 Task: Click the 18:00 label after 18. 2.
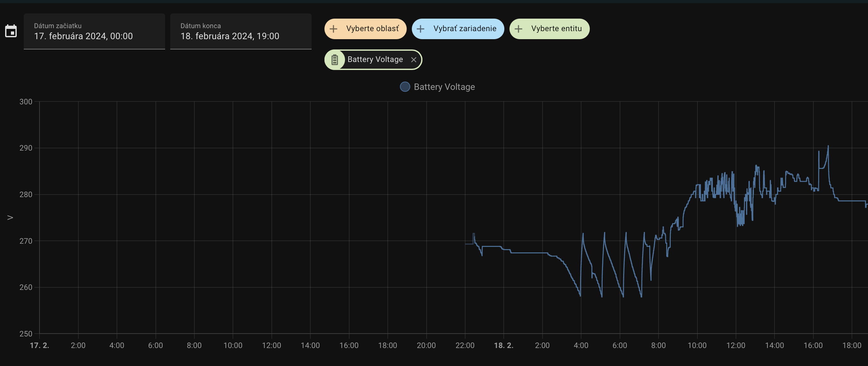tap(852, 345)
